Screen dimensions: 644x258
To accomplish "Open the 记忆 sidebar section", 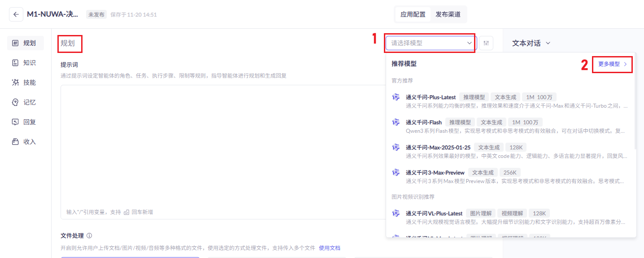I will tap(25, 102).
